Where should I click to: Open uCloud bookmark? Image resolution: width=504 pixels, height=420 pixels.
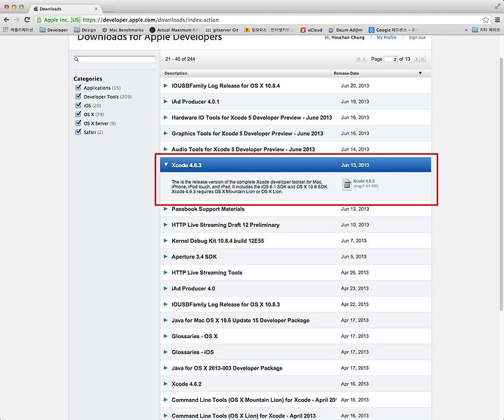pos(311,30)
